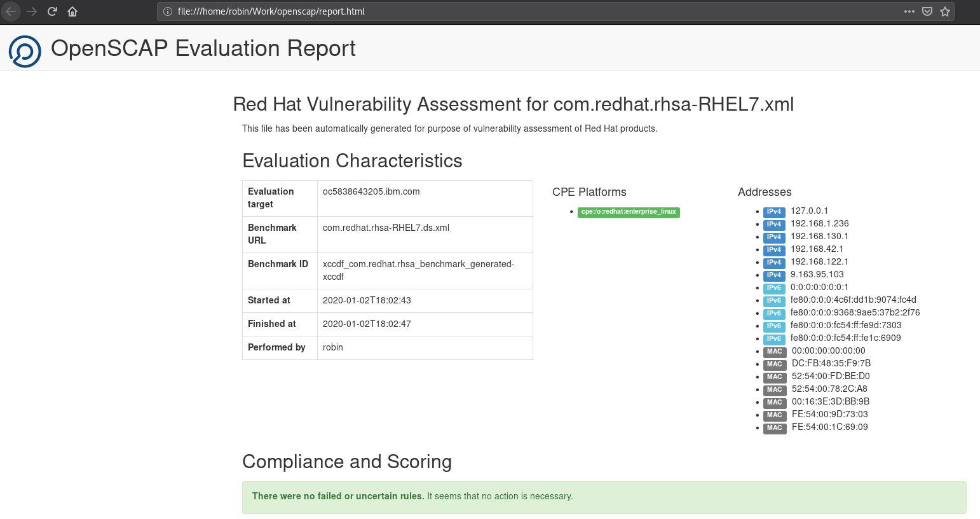Select the CPE Platforms panel heading
The width and height of the screenshot is (980, 519).
589,191
